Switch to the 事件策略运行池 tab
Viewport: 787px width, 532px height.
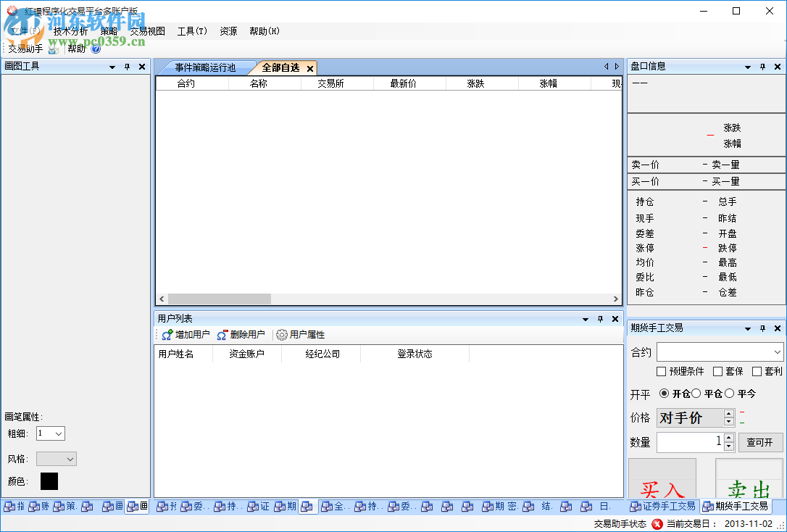tap(207, 67)
